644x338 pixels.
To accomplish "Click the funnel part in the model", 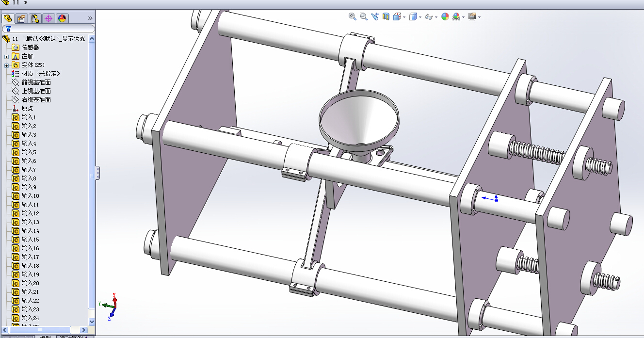I will pos(359,121).
